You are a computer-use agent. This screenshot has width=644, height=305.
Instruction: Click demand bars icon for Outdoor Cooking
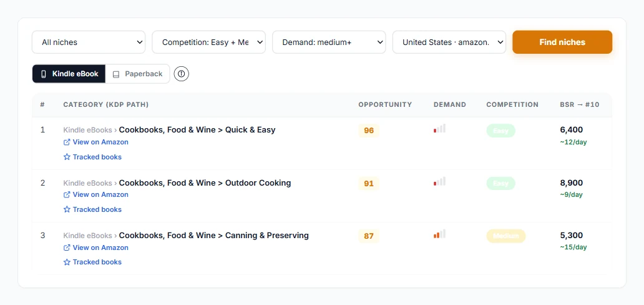click(439, 181)
